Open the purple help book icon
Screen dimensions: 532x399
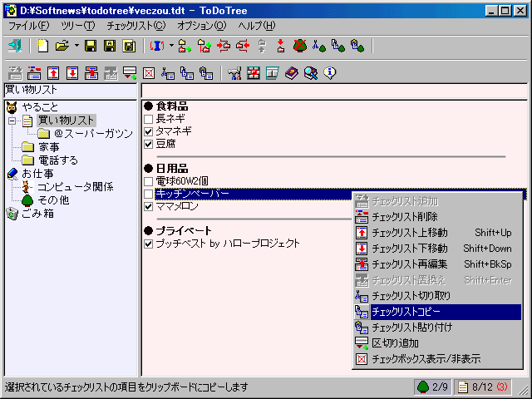click(292, 73)
